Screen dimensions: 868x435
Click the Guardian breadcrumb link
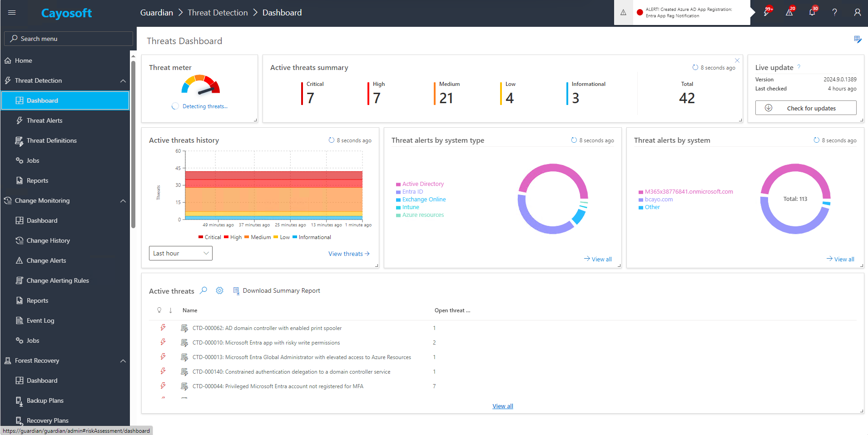(x=156, y=13)
